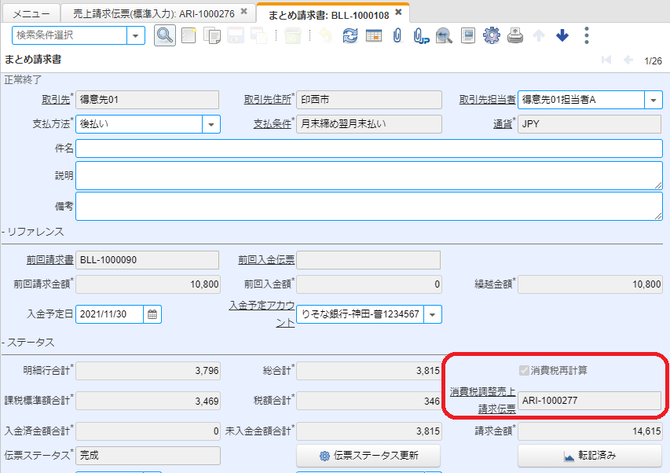
Task: Click the BLL-1000090 previous invoice field
Action: click(x=147, y=260)
